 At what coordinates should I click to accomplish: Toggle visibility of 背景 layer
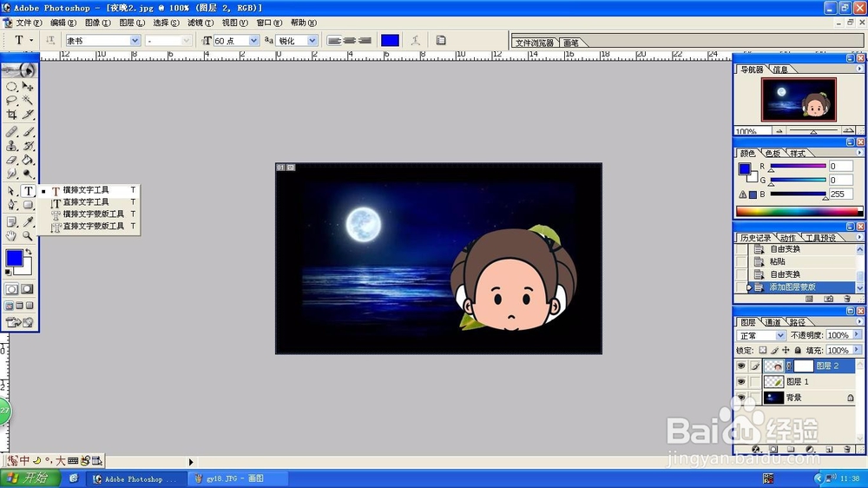(741, 398)
